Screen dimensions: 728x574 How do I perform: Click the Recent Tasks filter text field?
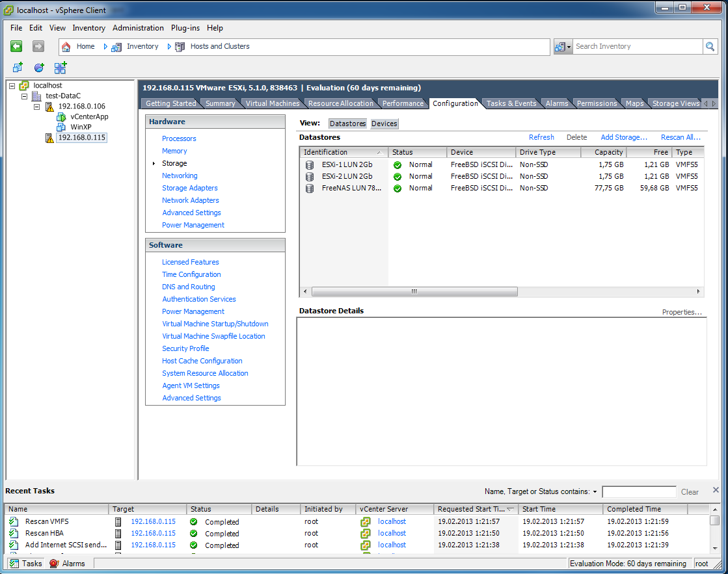(x=639, y=492)
